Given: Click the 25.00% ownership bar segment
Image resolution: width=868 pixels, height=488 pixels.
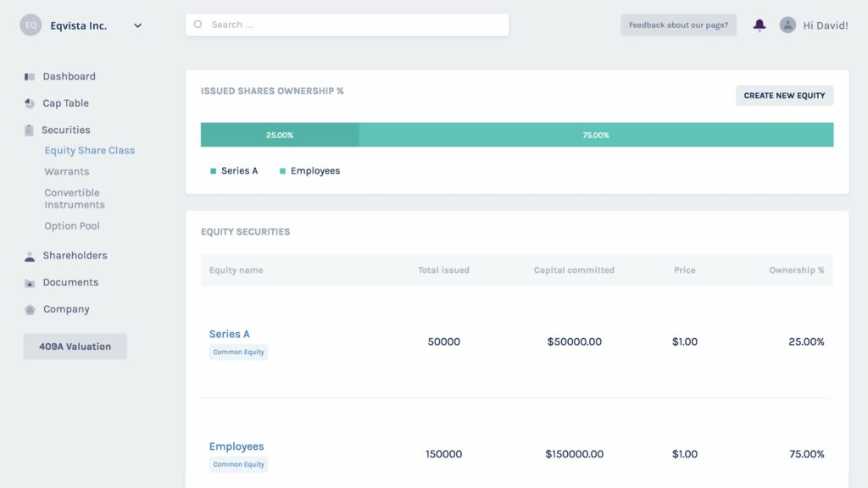Looking at the screenshot, I should click(280, 135).
